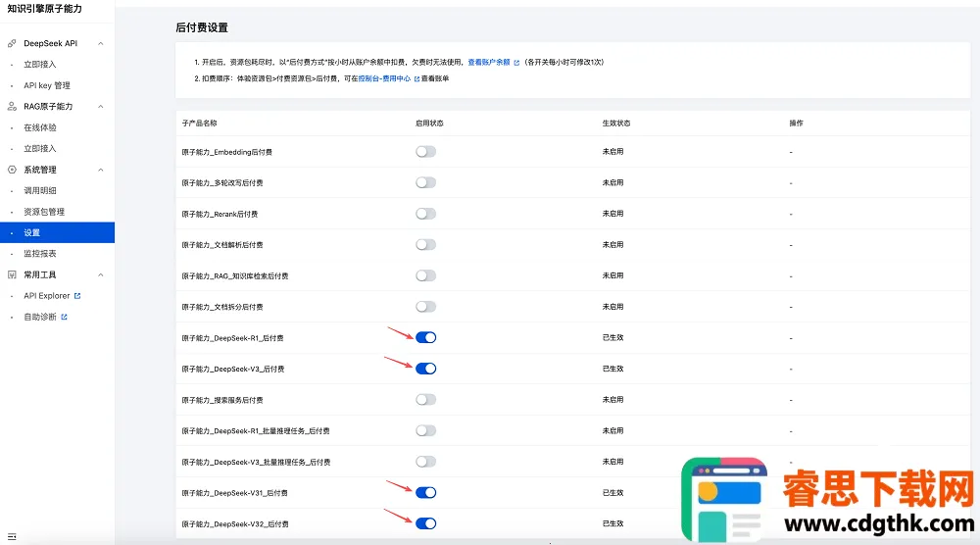Screen dimensions: 980x545
Task: Go to 资源包管理 page
Action: coord(44,212)
